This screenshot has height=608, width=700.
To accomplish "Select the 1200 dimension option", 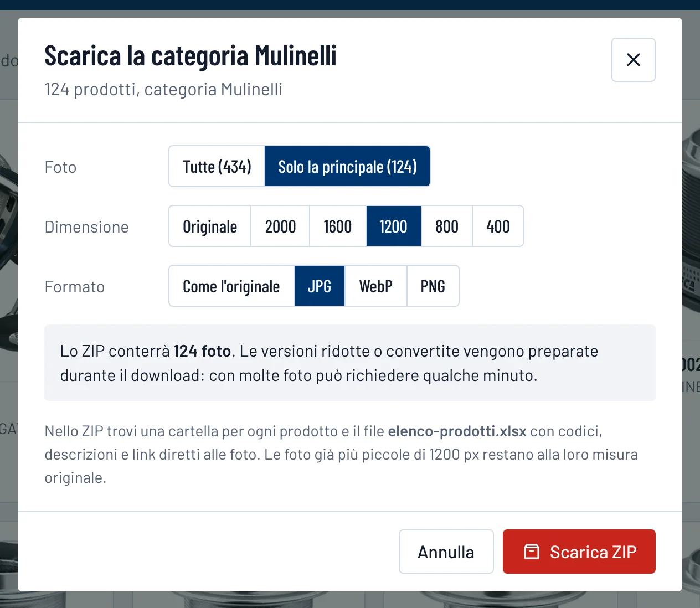I will coord(393,226).
